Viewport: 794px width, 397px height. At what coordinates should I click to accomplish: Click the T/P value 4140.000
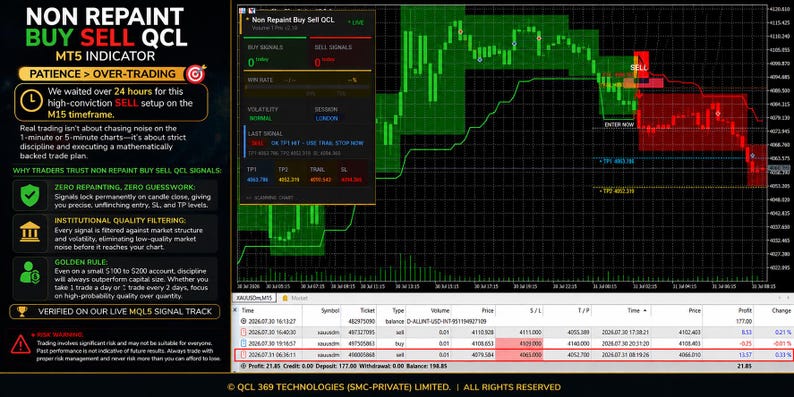(579, 343)
